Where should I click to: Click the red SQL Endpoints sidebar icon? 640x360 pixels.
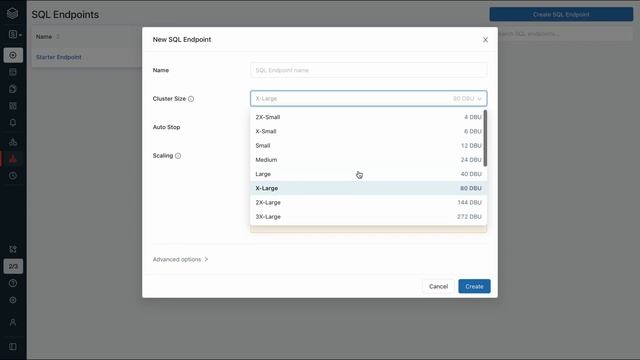point(13,159)
